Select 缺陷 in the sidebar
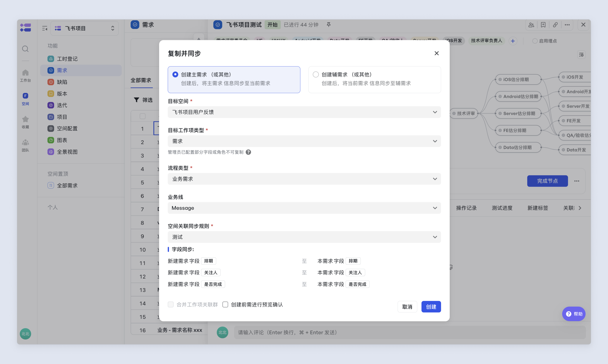 click(x=81, y=82)
